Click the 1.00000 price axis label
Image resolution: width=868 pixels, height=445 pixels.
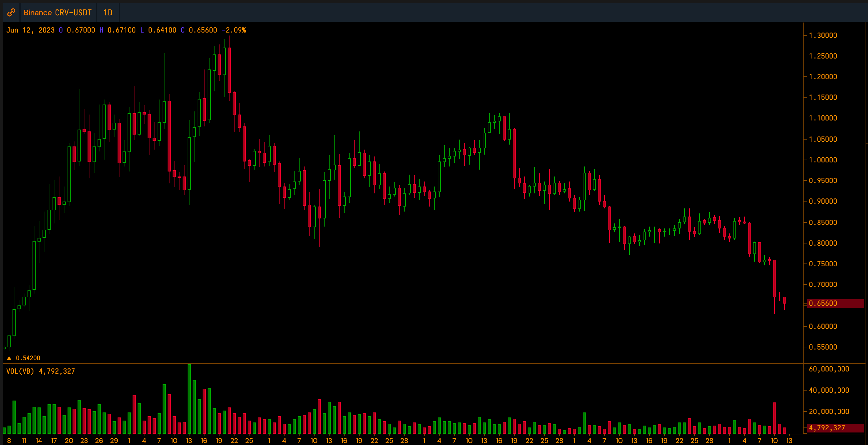click(823, 160)
